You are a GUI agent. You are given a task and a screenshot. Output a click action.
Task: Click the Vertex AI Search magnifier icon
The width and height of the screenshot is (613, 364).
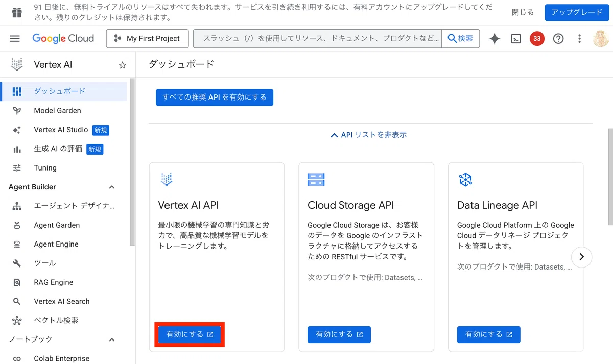point(17,301)
